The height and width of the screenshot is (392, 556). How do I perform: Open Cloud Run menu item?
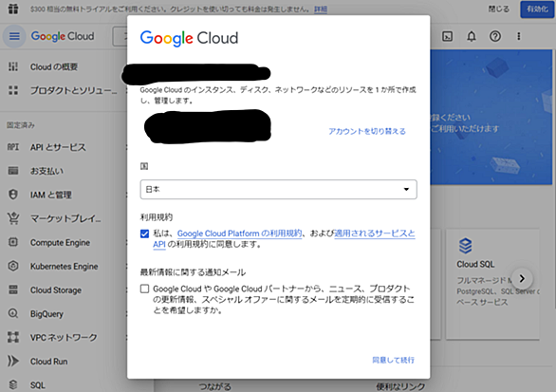click(49, 362)
